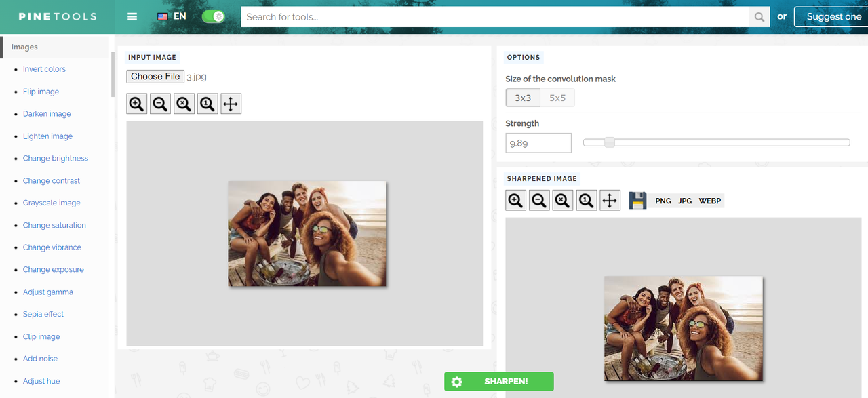The width and height of the screenshot is (868, 398).
Task: Open the Change contrast tool
Action: [x=52, y=180]
